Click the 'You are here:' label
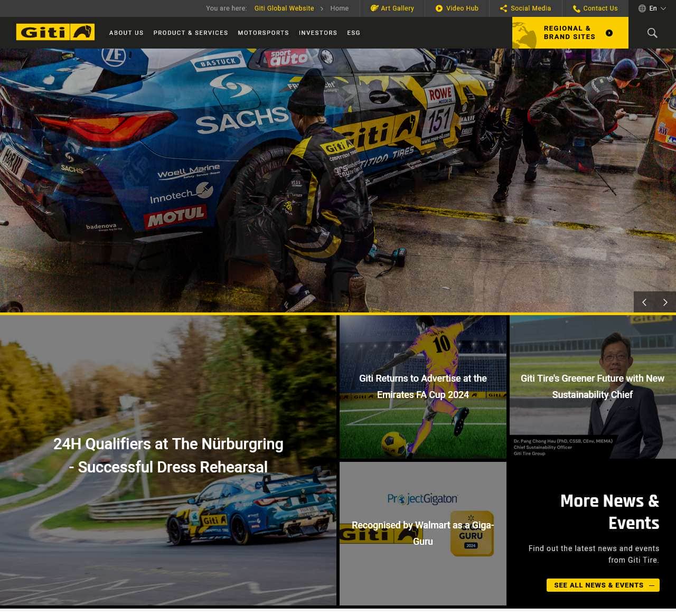The height and width of the screenshot is (616, 676). click(226, 8)
